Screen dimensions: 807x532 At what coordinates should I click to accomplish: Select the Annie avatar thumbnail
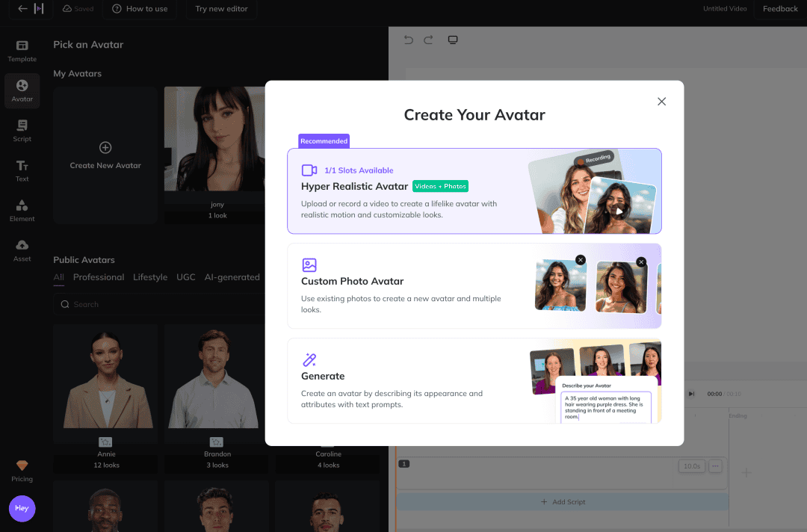tap(105, 377)
